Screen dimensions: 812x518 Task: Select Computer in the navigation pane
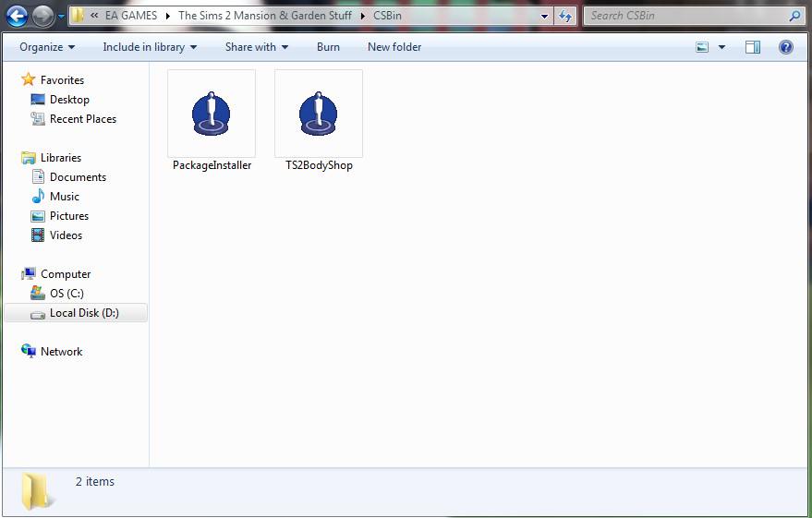pos(66,274)
